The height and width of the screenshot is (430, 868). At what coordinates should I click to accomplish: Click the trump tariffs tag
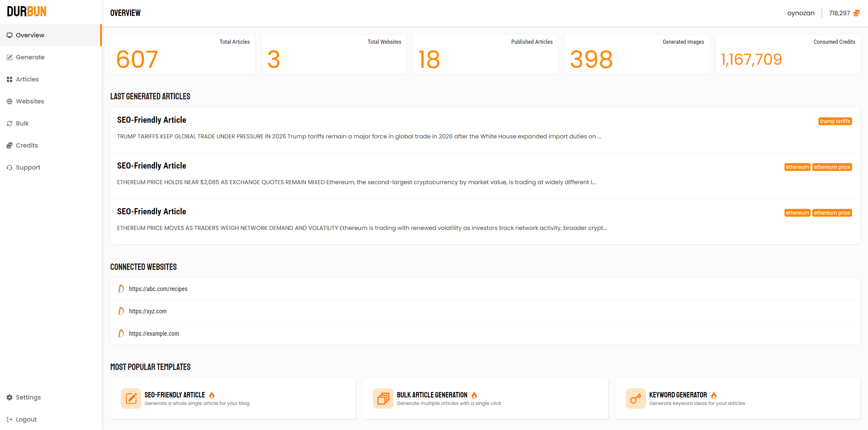[x=835, y=121]
